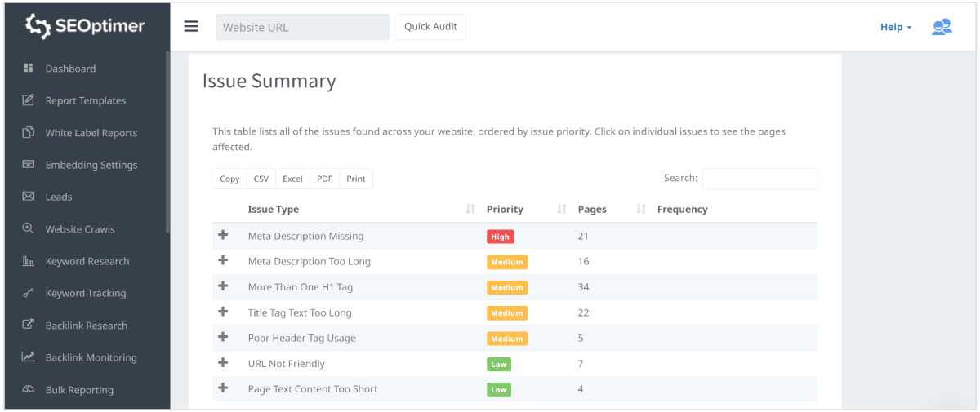
Task: Click the Keyword Research chart icon
Action: [x=28, y=261]
